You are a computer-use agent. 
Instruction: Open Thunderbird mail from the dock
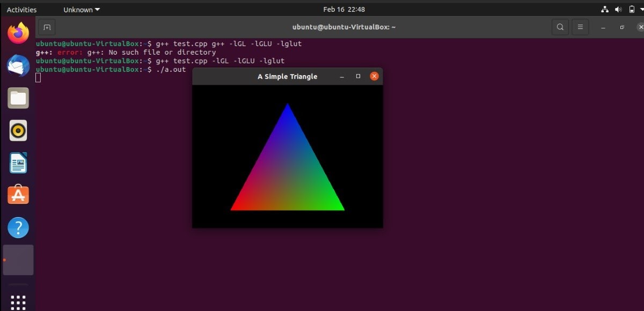pos(18,65)
